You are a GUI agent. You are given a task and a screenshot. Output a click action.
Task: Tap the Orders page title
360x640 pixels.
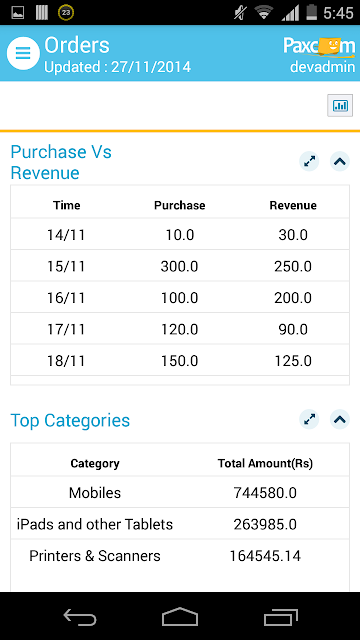pos(77,45)
